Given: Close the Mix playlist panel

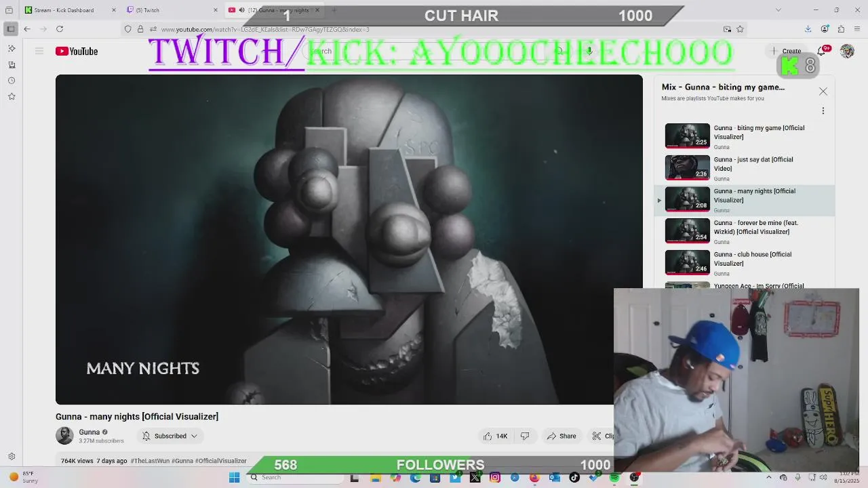Looking at the screenshot, I should (x=823, y=91).
